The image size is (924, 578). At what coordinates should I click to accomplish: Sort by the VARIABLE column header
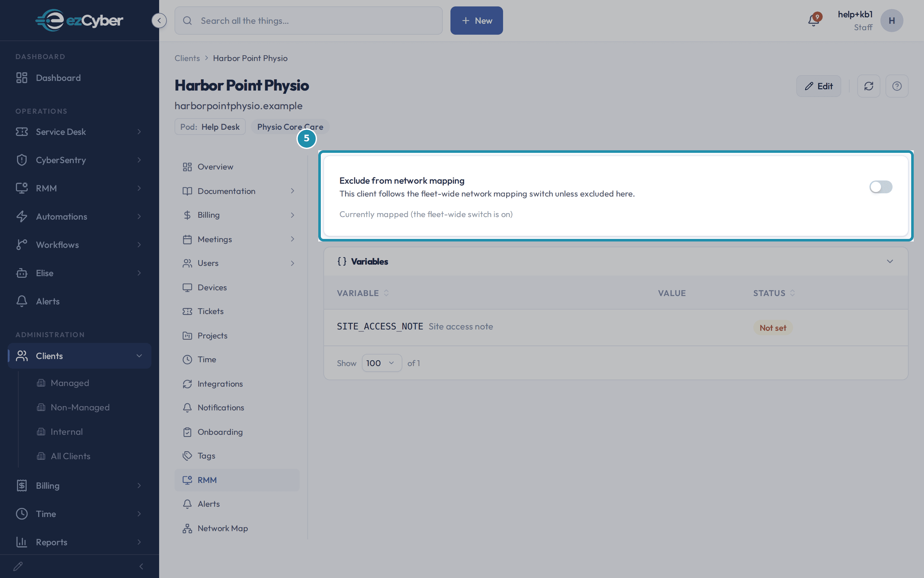[x=362, y=293]
